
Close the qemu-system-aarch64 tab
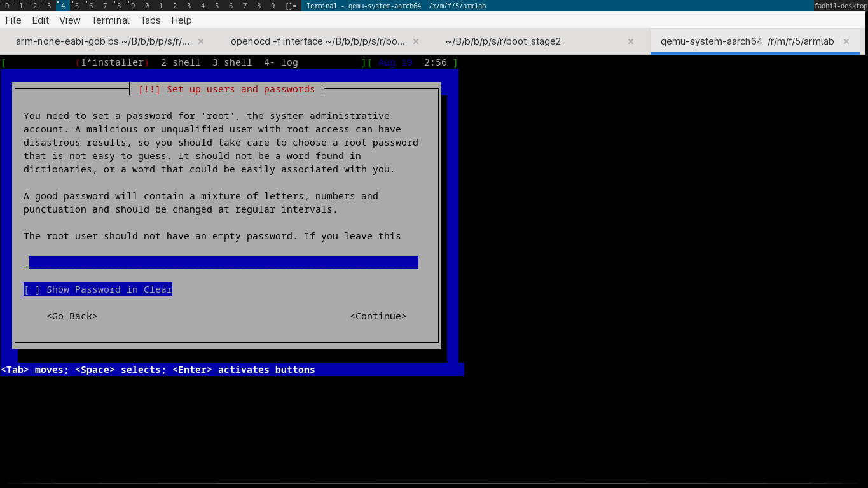click(846, 41)
